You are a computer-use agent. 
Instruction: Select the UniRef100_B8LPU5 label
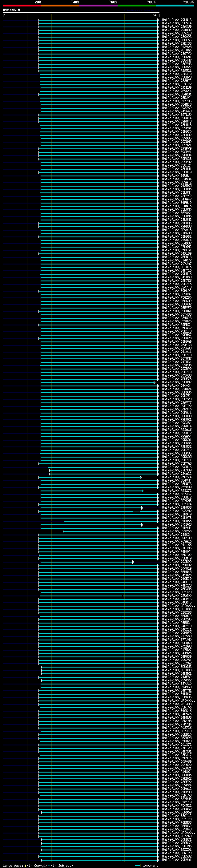pyautogui.click(x=177, y=454)
